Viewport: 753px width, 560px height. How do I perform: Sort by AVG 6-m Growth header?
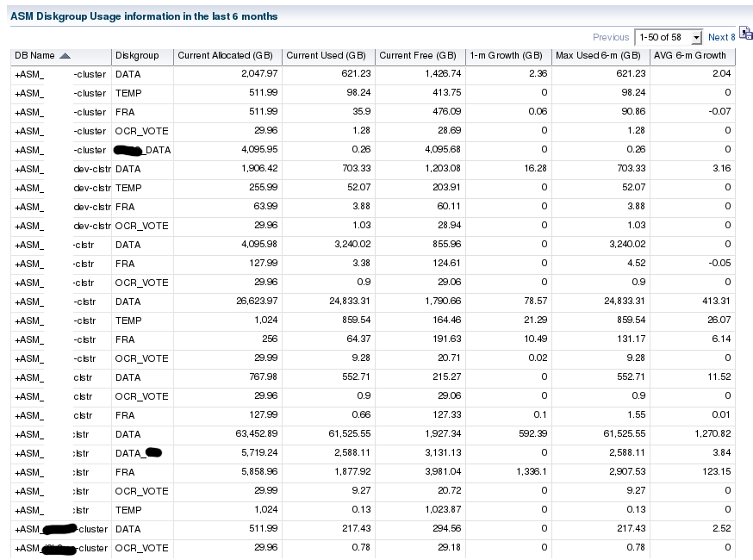pos(689,55)
